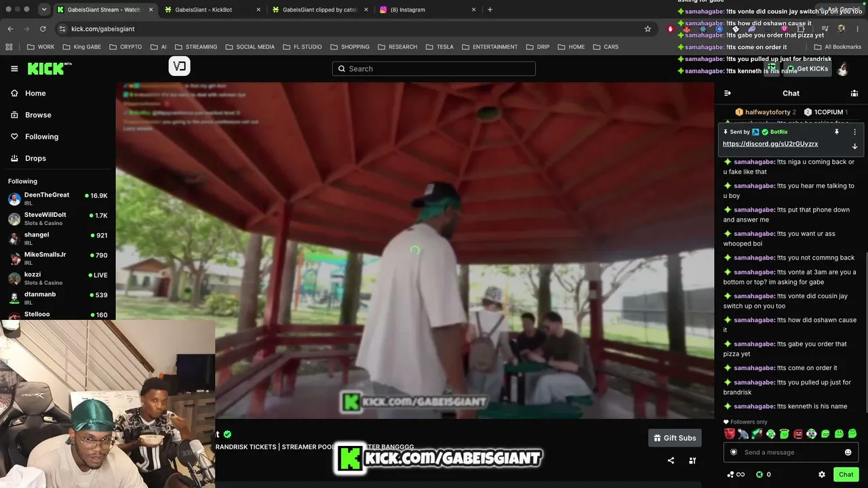Click the Gift Subs button
The width and height of the screenshot is (868, 488).
(675, 438)
